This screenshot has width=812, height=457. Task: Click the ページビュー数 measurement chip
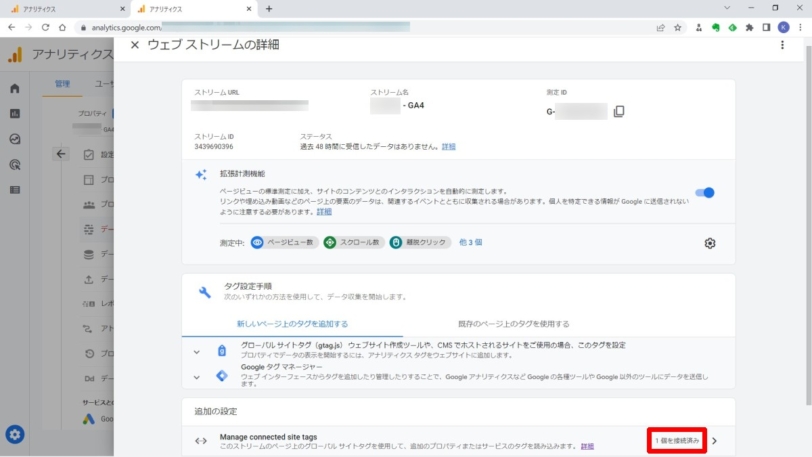pyautogui.click(x=284, y=242)
